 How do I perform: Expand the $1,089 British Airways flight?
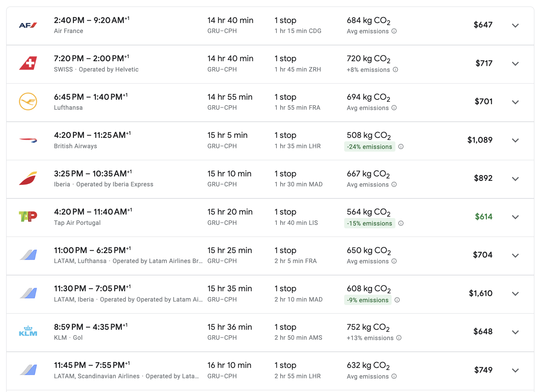(515, 140)
